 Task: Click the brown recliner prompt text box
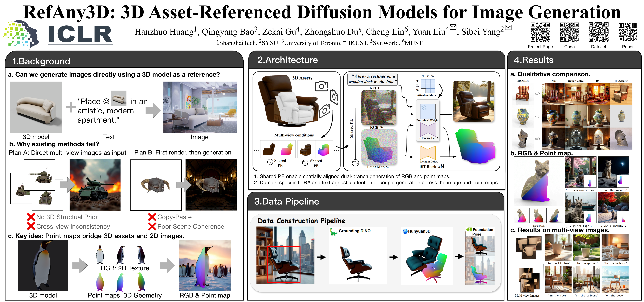pyautogui.click(x=373, y=79)
